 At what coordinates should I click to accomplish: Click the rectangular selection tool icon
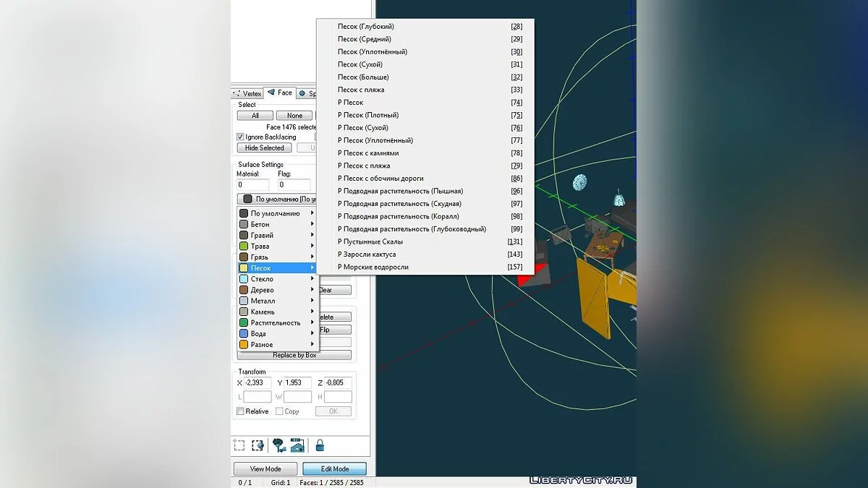point(239,445)
